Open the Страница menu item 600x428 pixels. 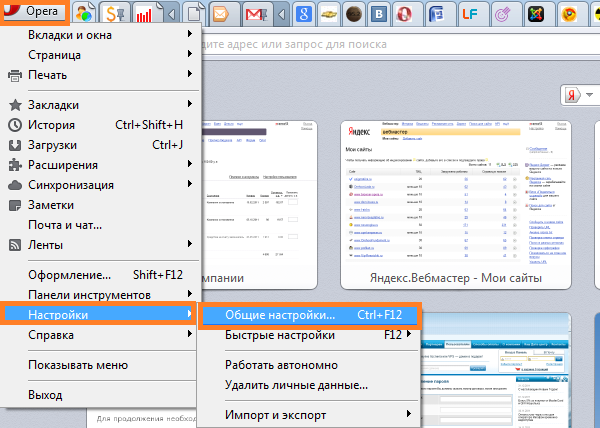101,55
